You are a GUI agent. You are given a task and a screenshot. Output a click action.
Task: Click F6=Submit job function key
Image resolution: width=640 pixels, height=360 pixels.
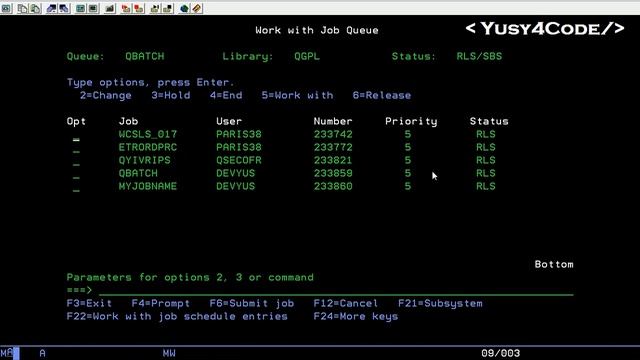pyautogui.click(x=251, y=303)
